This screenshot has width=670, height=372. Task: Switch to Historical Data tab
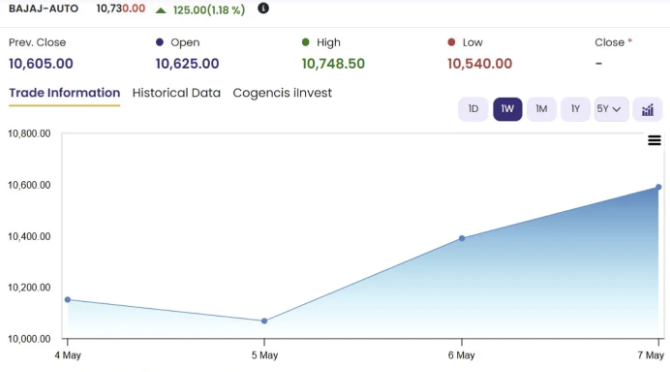click(176, 93)
